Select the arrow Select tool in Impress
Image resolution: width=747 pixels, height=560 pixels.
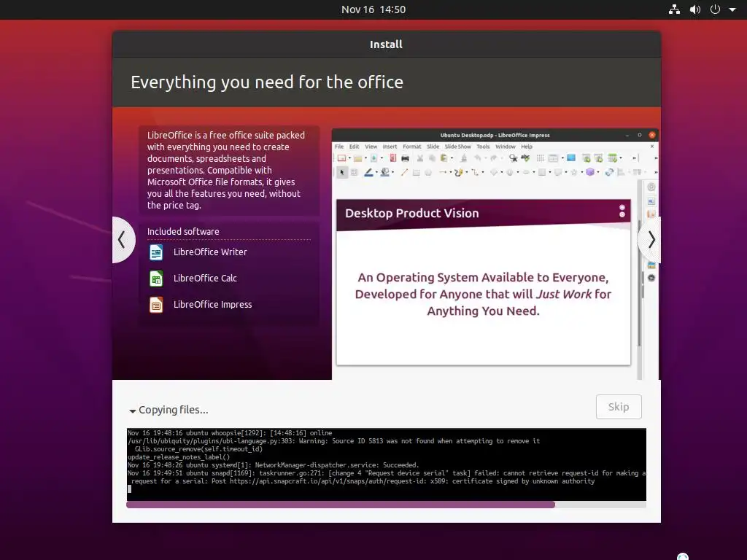[341, 172]
